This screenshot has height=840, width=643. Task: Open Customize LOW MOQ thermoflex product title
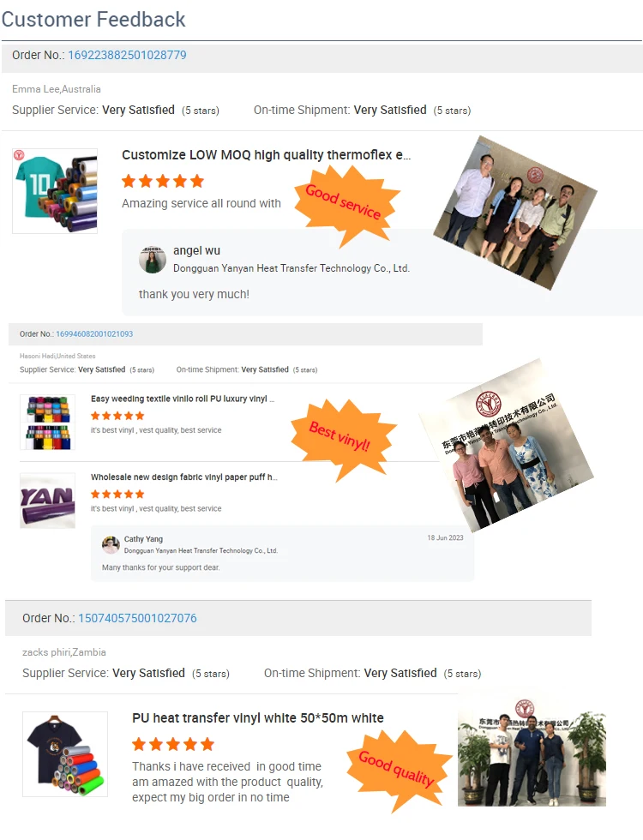[x=267, y=155]
